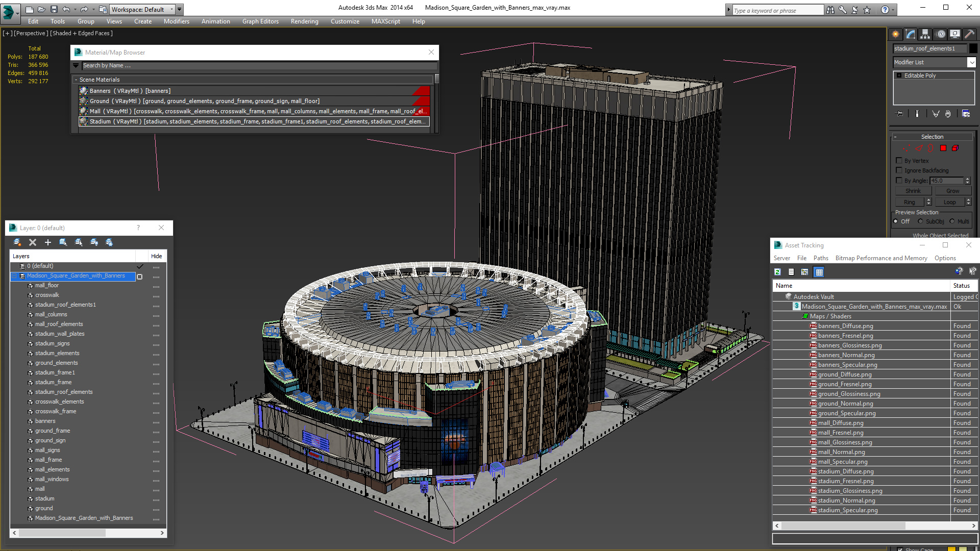The image size is (980, 551).
Task: Click the Loop selection button
Action: coord(949,202)
